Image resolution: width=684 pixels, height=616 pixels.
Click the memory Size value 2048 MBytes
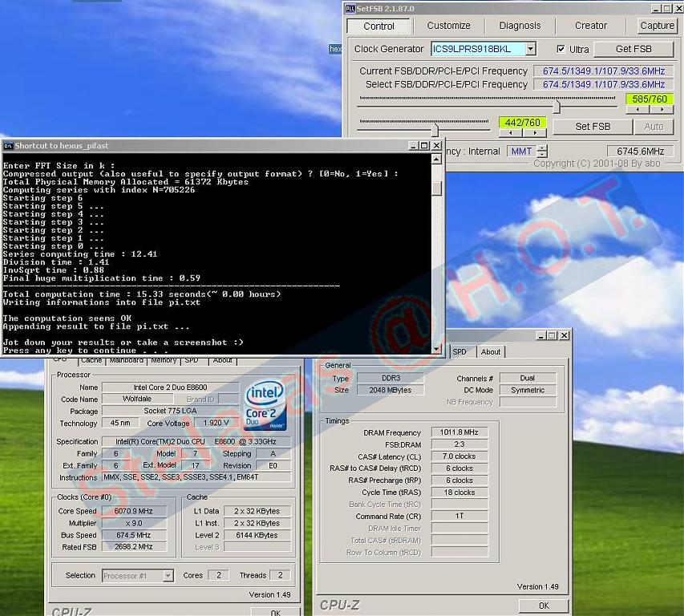[x=391, y=390]
